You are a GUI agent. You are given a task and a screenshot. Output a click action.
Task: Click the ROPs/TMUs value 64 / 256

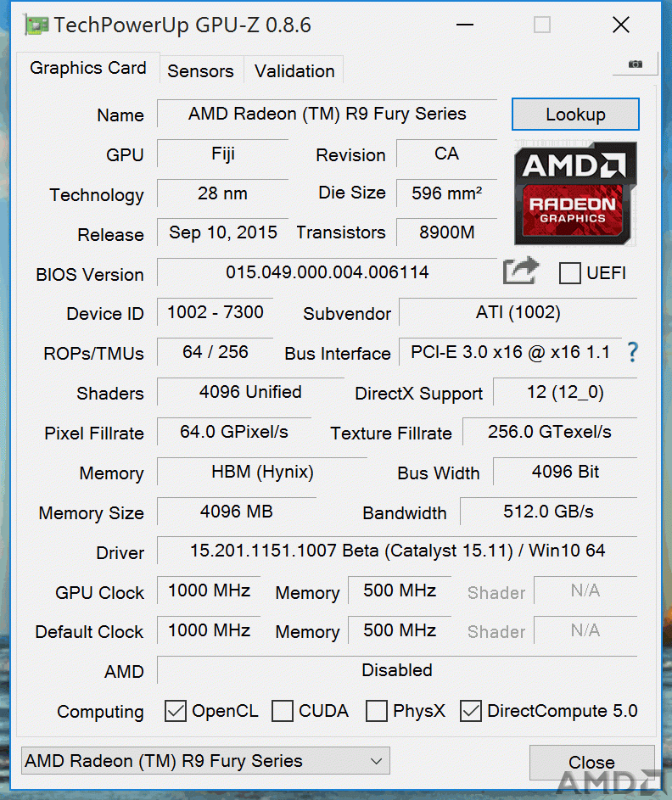pos(216,352)
